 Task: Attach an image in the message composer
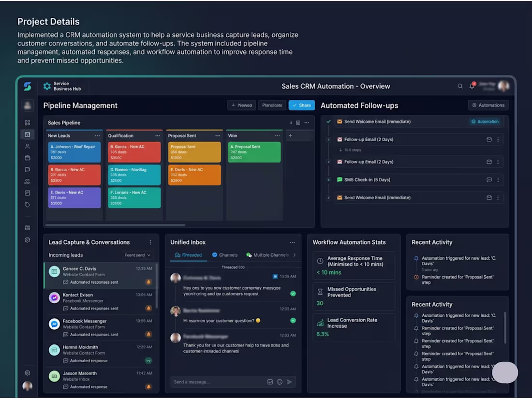(x=269, y=382)
